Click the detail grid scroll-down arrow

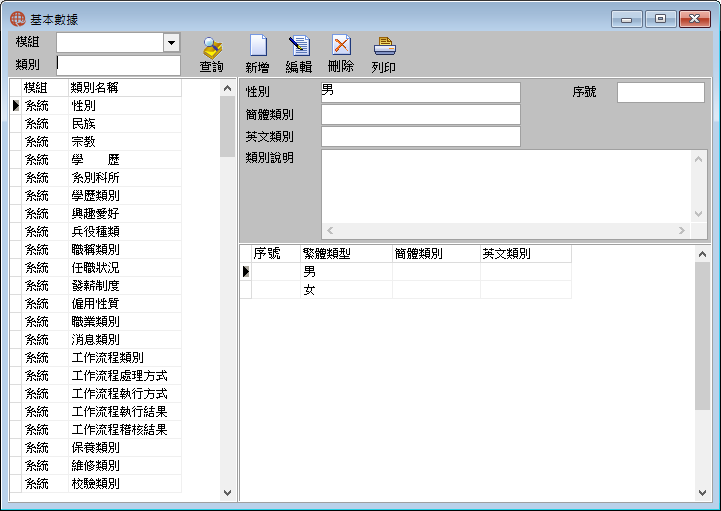click(702, 493)
